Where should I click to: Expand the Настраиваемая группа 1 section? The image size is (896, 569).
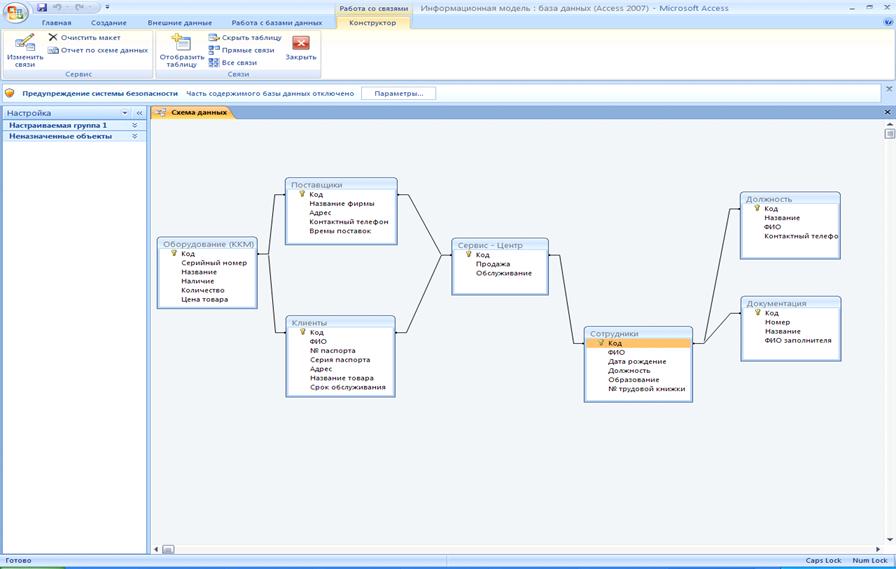(x=135, y=126)
